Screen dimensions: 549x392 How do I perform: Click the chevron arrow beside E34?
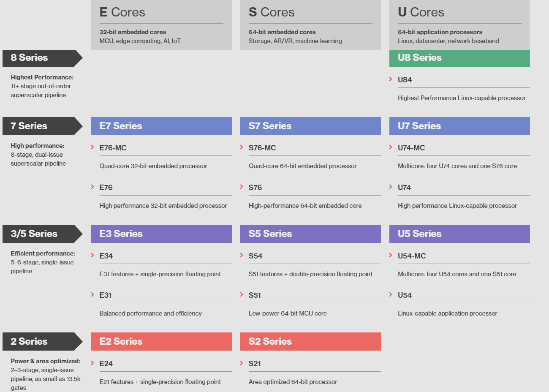(92, 255)
